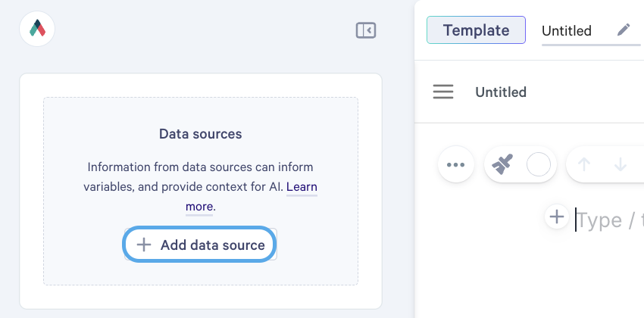644x318 pixels.
Task: Switch to the Template tab
Action: point(476,30)
